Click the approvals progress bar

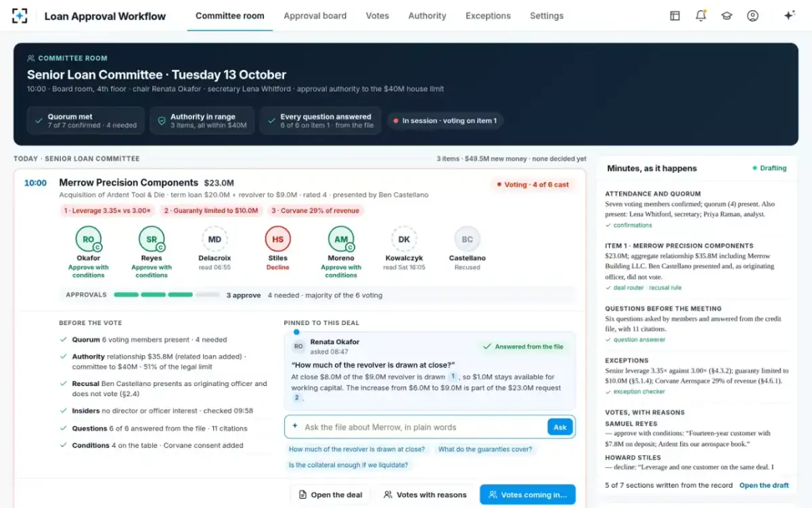pos(166,295)
